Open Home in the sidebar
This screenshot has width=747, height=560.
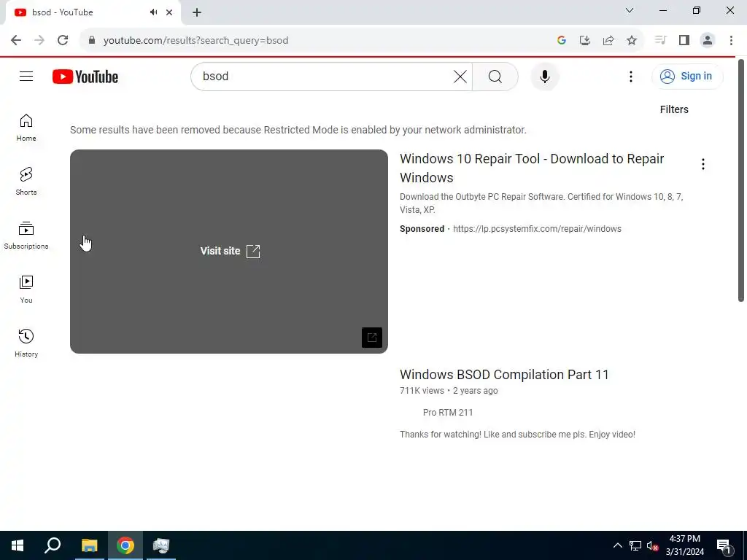[26, 128]
